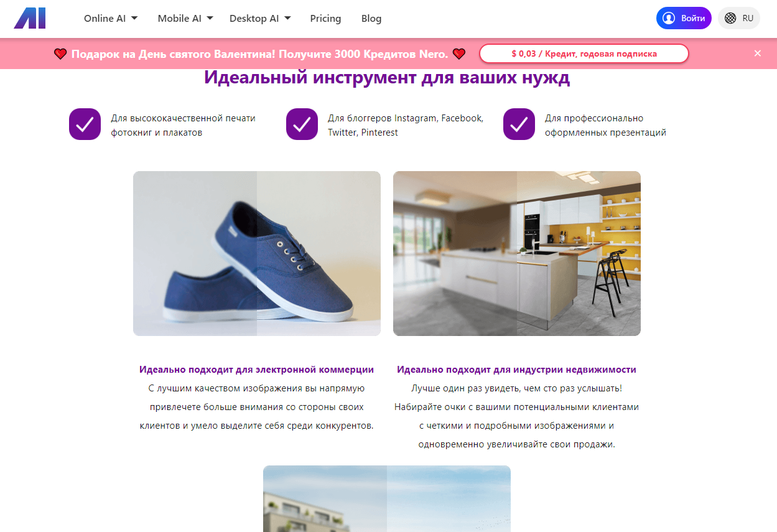The height and width of the screenshot is (532, 777).
Task: Click the AI logo in the header
Action: click(30, 18)
